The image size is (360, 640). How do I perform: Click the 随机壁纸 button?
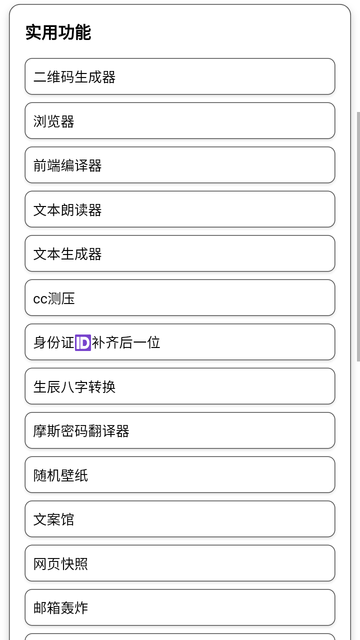(180, 475)
